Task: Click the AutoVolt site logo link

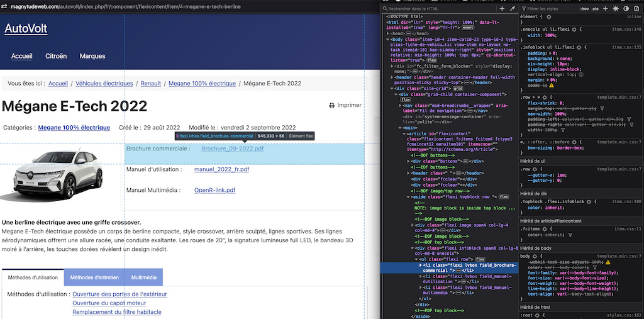Action: (26, 28)
